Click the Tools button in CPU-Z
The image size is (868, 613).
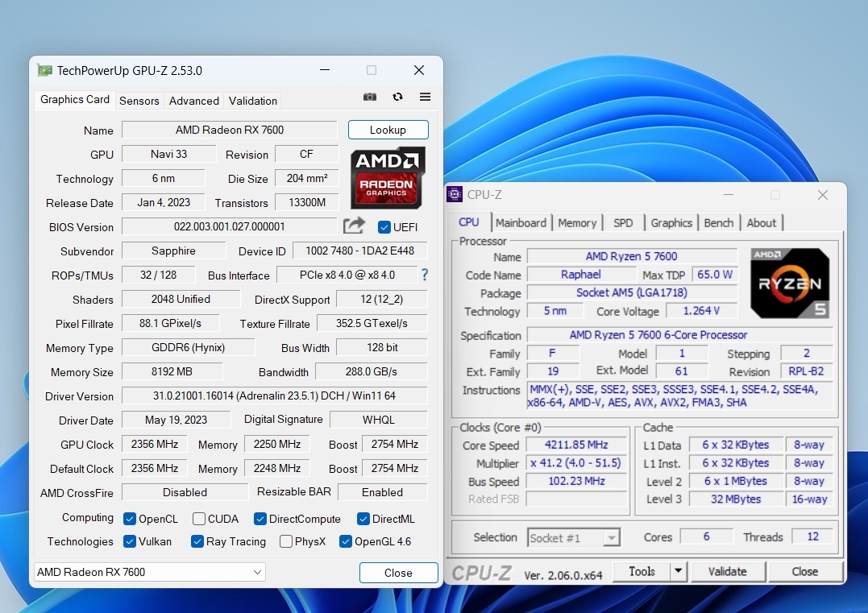click(x=642, y=571)
